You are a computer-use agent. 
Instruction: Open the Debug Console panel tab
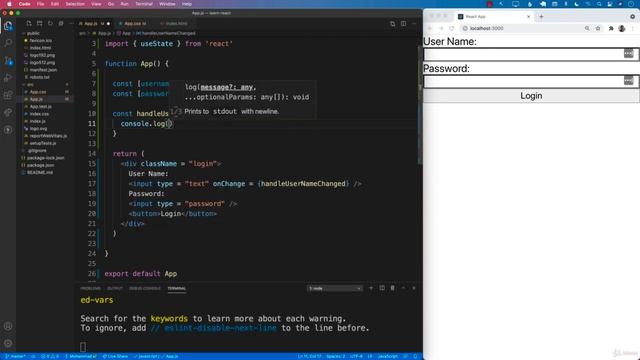point(145,289)
